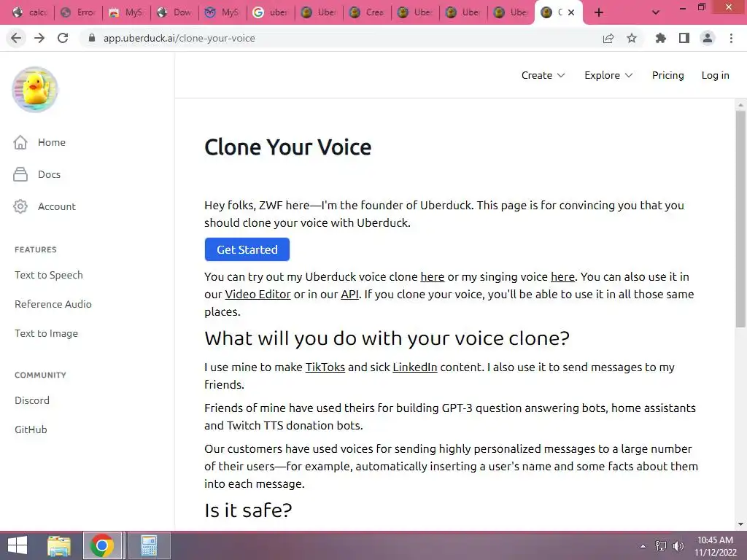Click the LinkedIn link

(x=415, y=367)
